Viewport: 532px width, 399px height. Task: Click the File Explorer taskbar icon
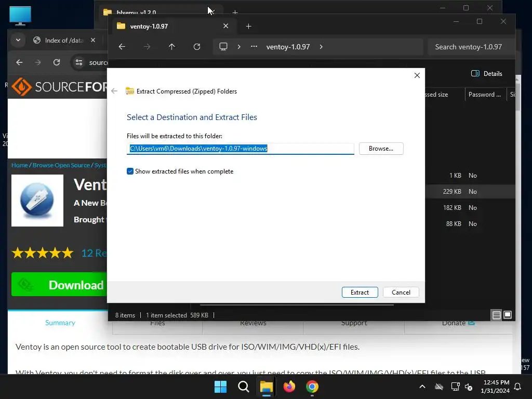tap(267, 387)
